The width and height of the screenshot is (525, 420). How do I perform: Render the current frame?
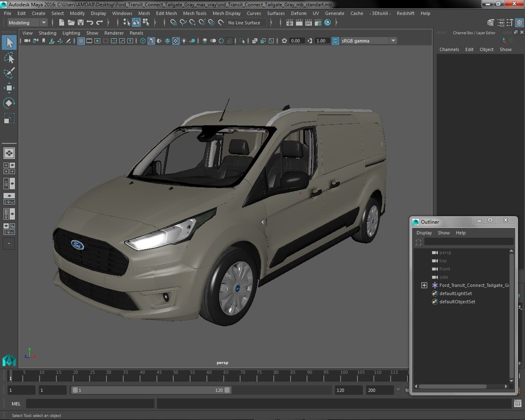coord(299,23)
